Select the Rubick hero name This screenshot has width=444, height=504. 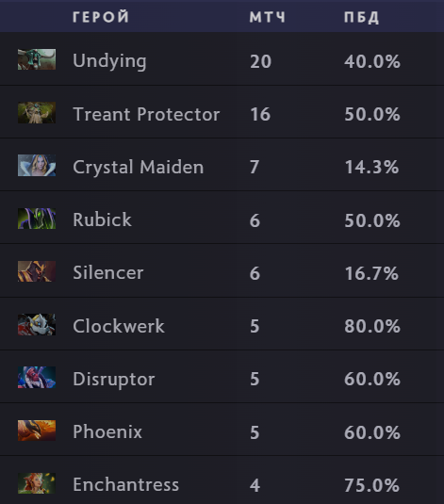[x=103, y=219]
